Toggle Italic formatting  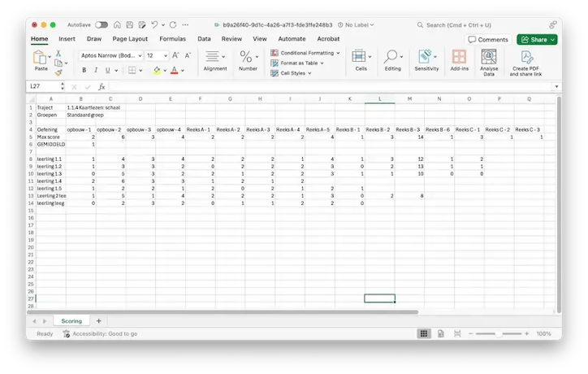tap(96, 70)
